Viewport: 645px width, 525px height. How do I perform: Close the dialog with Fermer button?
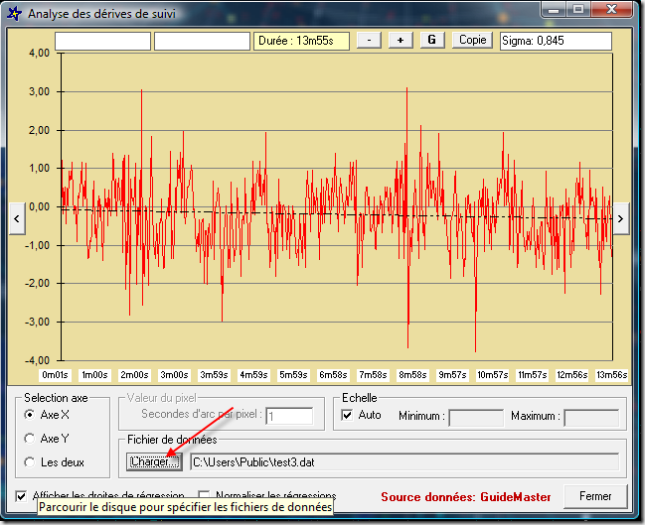pyautogui.click(x=595, y=496)
